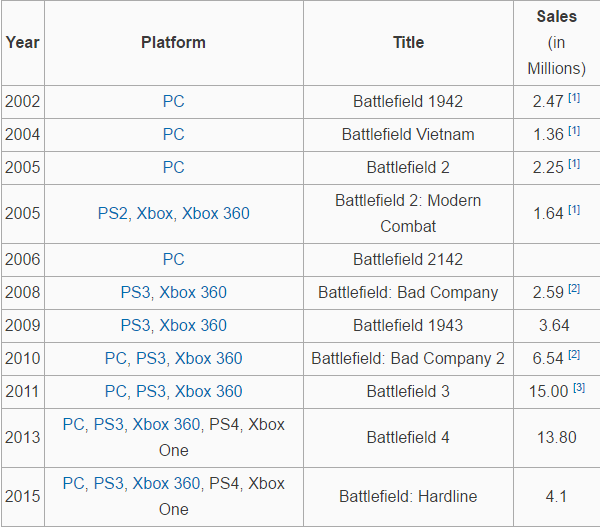This screenshot has width=600, height=527.
Task: Open PS3 link for Battlefield: Bad Company
Action: (x=135, y=293)
